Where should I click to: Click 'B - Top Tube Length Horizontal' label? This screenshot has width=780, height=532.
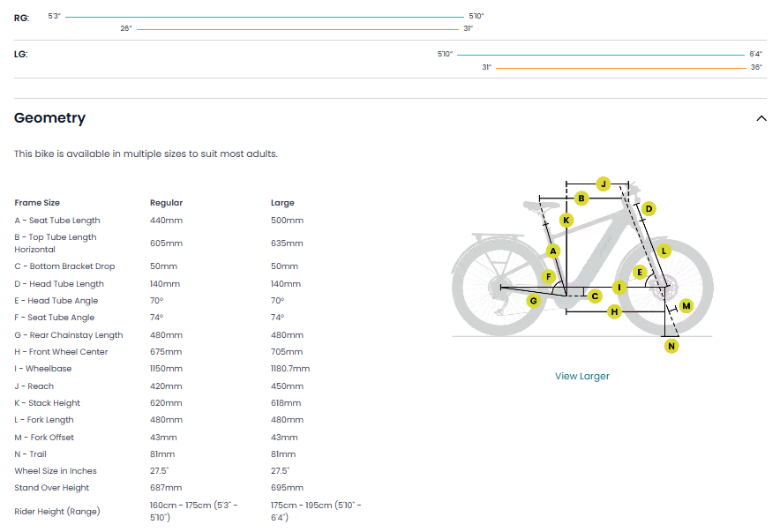click(x=56, y=244)
